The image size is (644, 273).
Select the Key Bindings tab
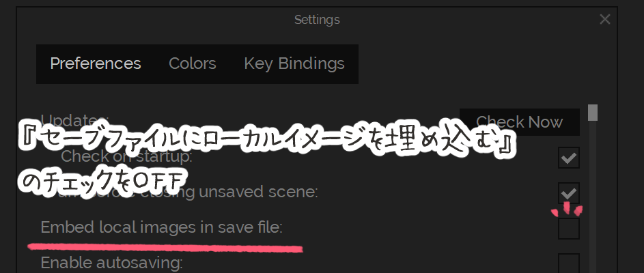click(x=294, y=63)
